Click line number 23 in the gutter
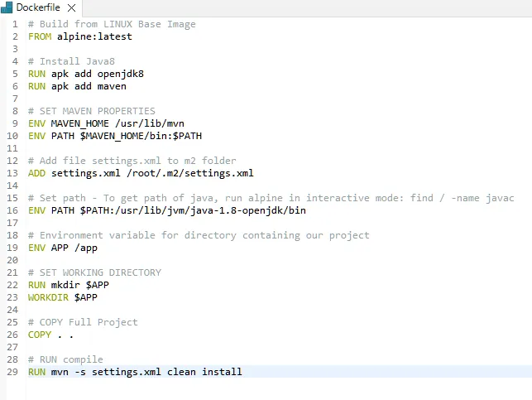The image size is (532, 400). coord(12,297)
